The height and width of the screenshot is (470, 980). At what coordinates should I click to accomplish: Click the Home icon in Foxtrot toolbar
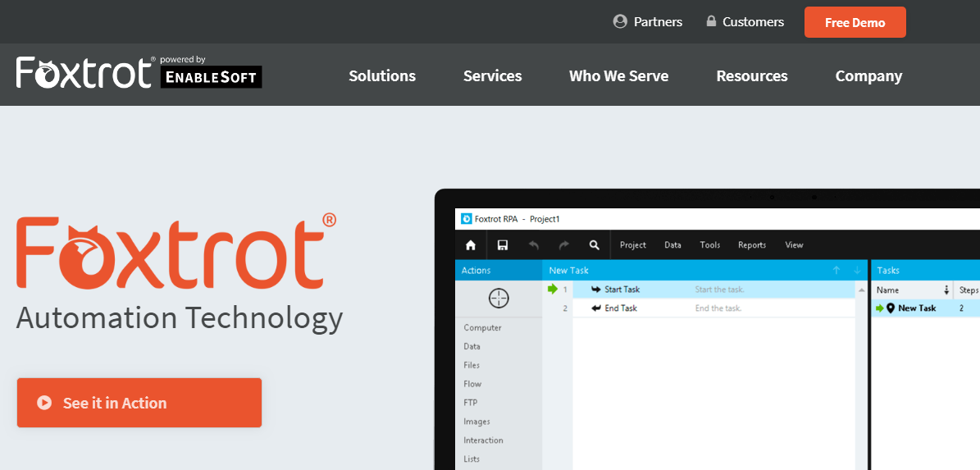click(x=471, y=244)
